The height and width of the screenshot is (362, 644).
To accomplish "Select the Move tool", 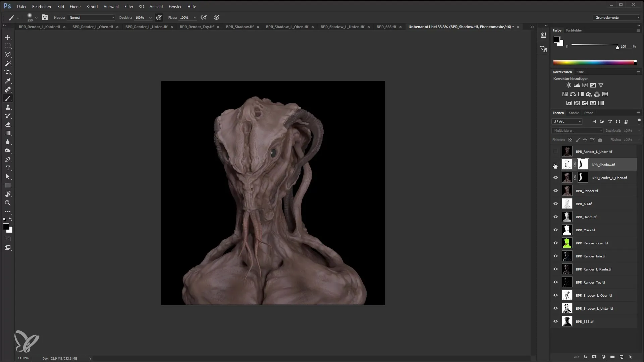I will point(8,37).
